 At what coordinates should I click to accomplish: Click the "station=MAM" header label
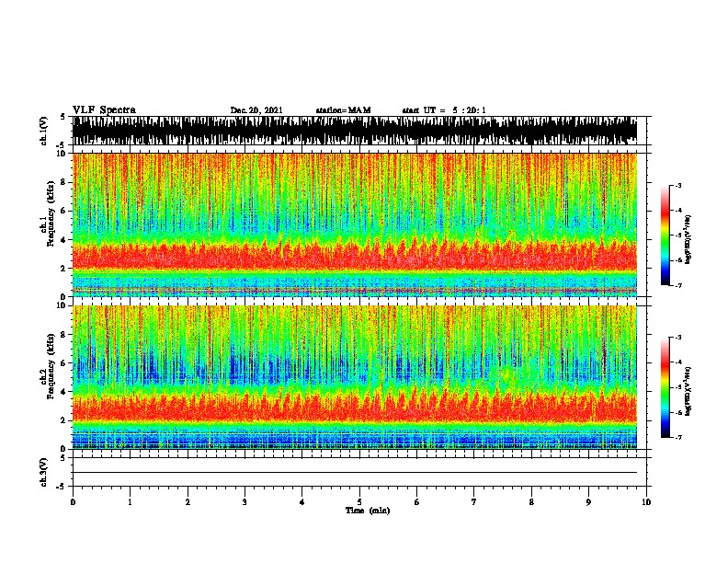point(343,110)
